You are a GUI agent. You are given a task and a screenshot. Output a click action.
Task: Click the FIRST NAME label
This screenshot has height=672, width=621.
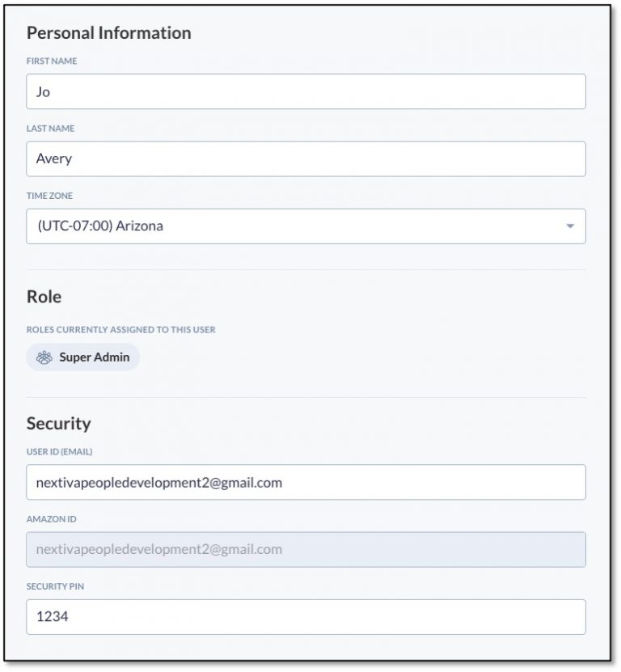click(52, 60)
